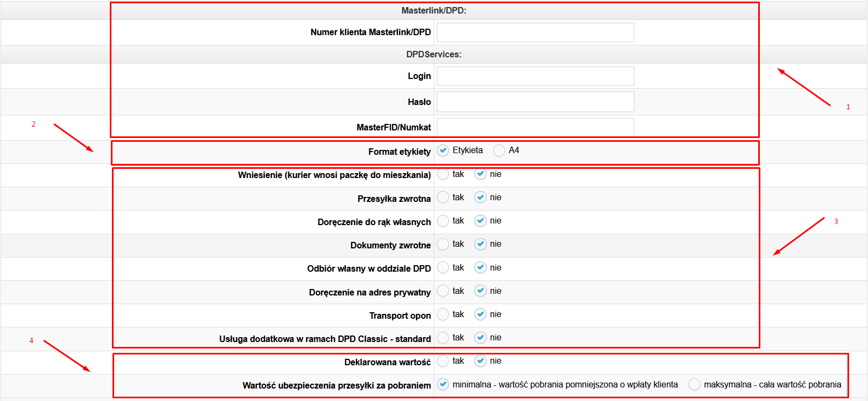The image size is (868, 401).
Task: Enable tak for Doręczenie do rąk własnych
Action: [x=443, y=221]
